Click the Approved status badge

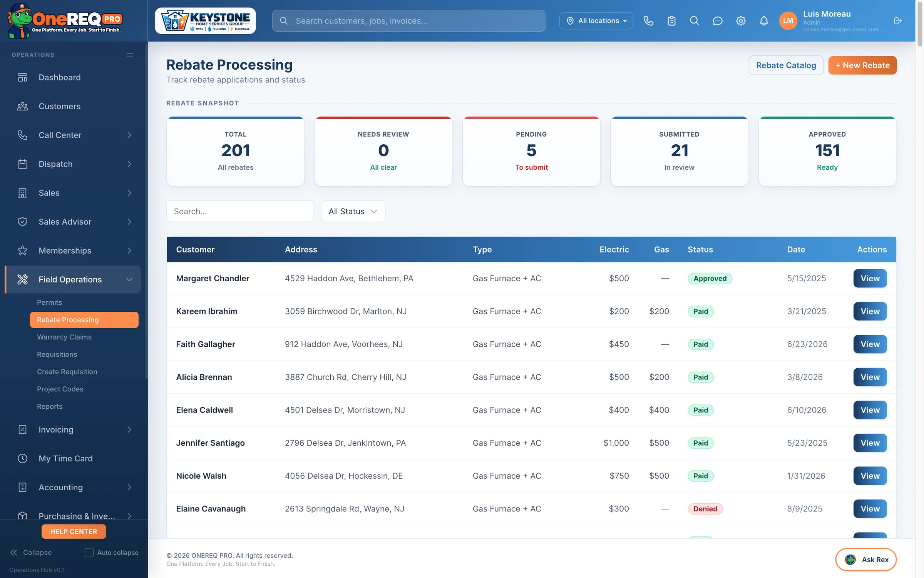coord(710,278)
